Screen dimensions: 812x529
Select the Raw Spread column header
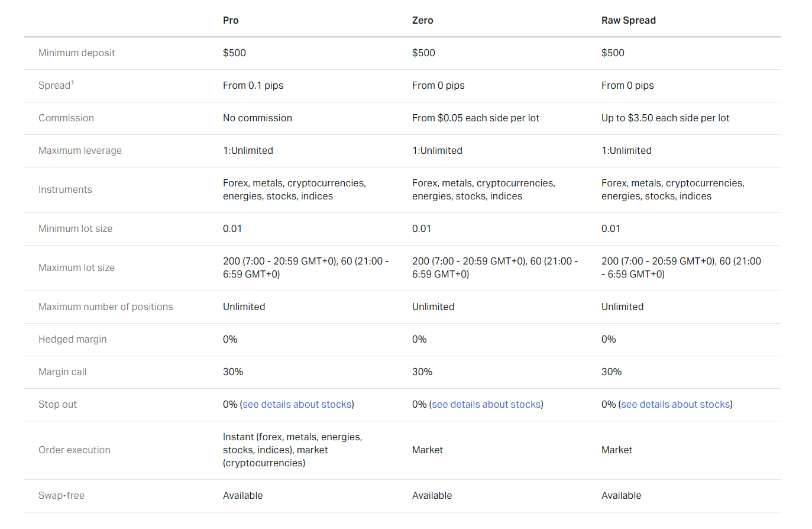click(628, 20)
